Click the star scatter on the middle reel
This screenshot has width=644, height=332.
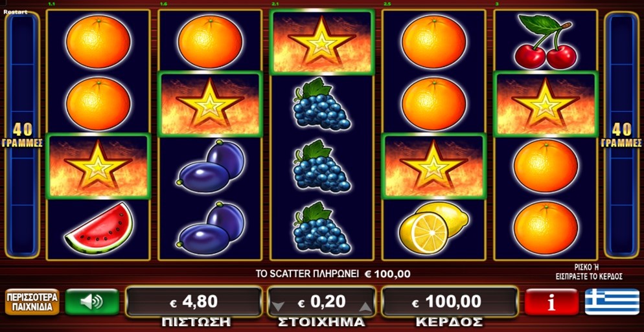[322, 42]
